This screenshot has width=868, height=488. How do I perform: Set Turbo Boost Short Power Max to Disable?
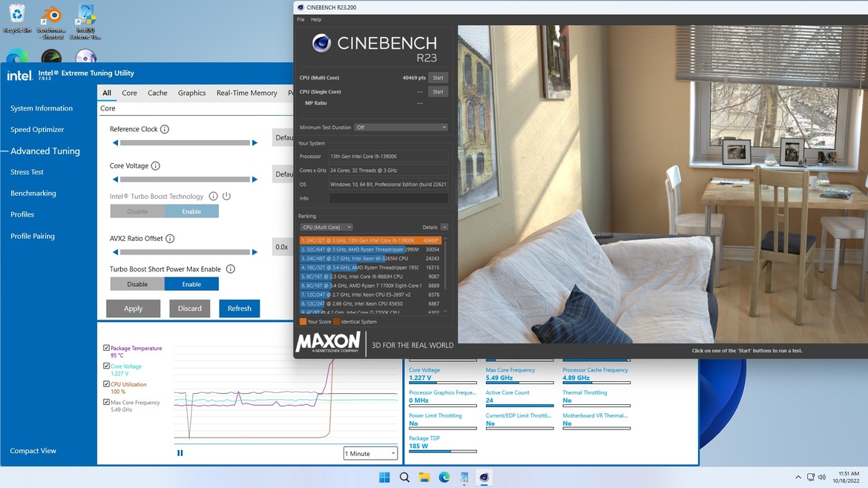(x=137, y=284)
